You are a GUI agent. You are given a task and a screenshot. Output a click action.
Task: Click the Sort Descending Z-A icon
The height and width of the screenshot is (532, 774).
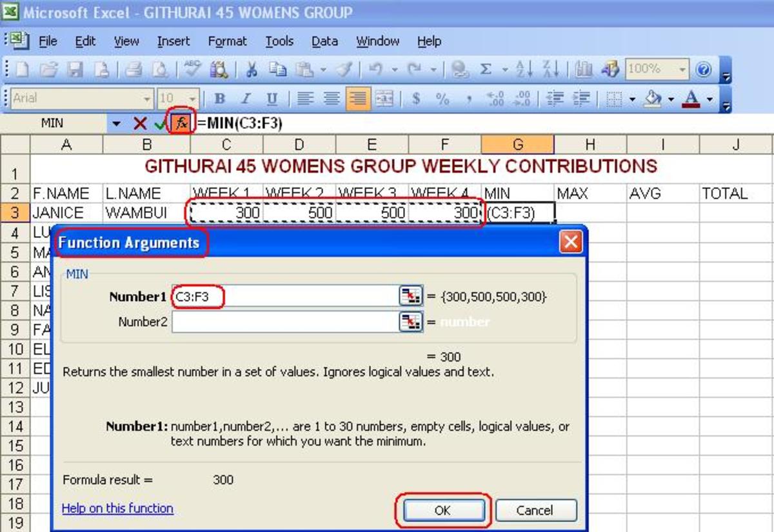550,70
